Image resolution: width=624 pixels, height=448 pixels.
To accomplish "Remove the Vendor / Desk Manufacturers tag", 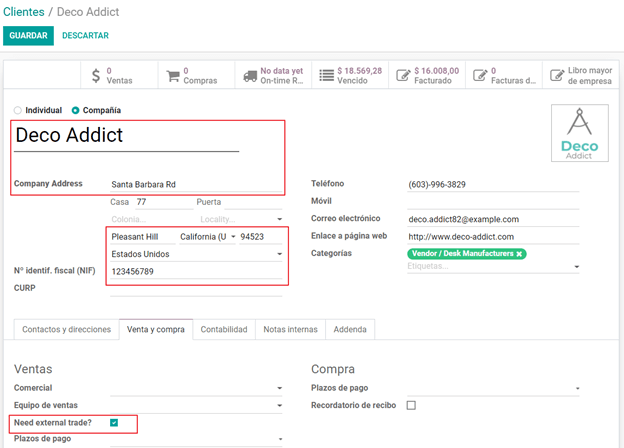I will (520, 254).
